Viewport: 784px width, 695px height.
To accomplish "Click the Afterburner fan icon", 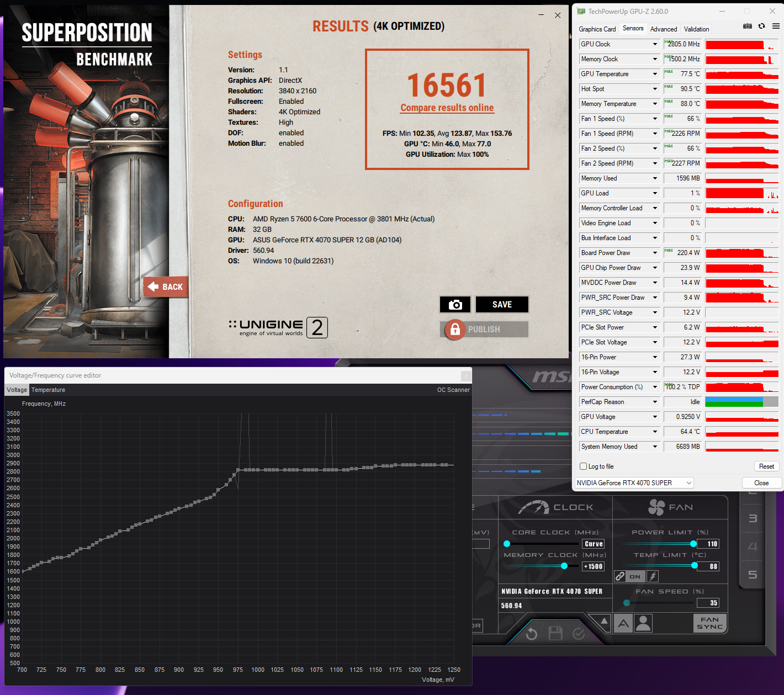I will 656,507.
